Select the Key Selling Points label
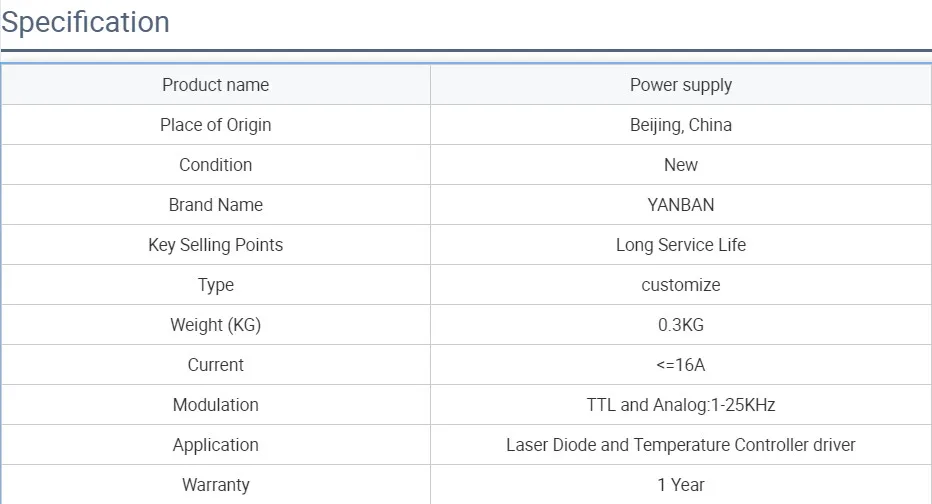Viewport: 932px width, 504px height. 216,245
